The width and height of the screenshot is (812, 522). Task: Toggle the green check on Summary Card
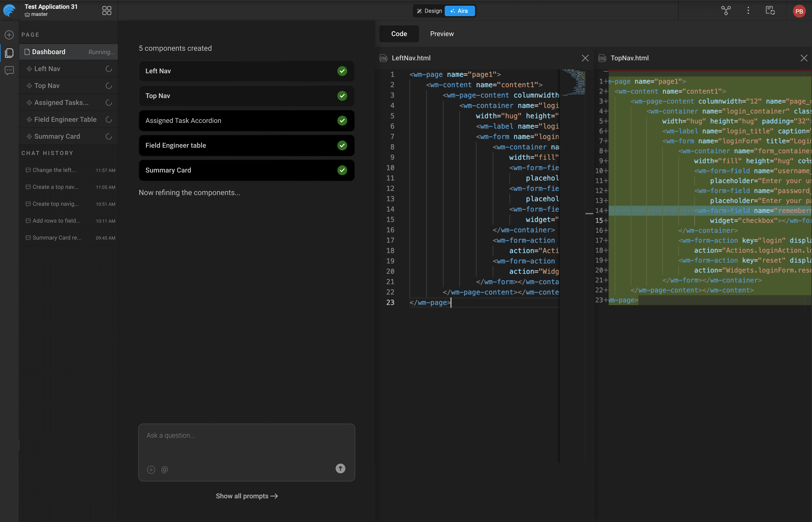tap(342, 170)
